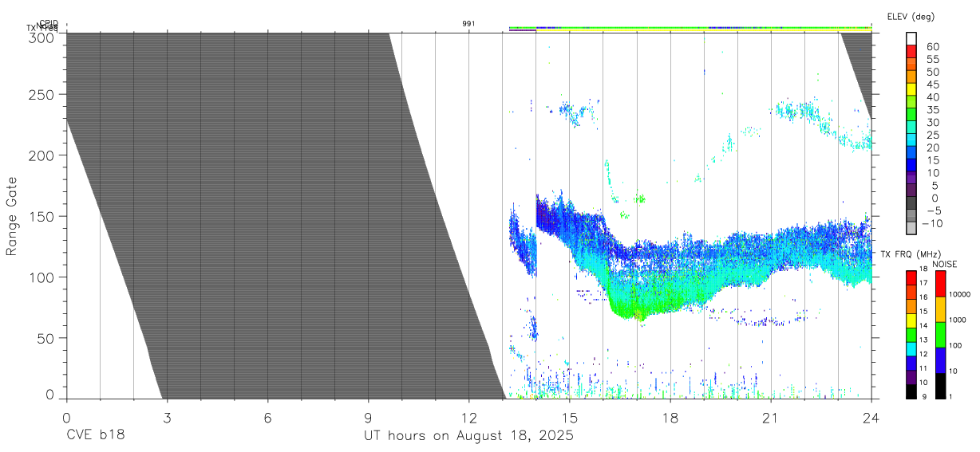The height and width of the screenshot is (452, 980).
Task: Click the '60' label in ELEV legend
Action: [931, 47]
